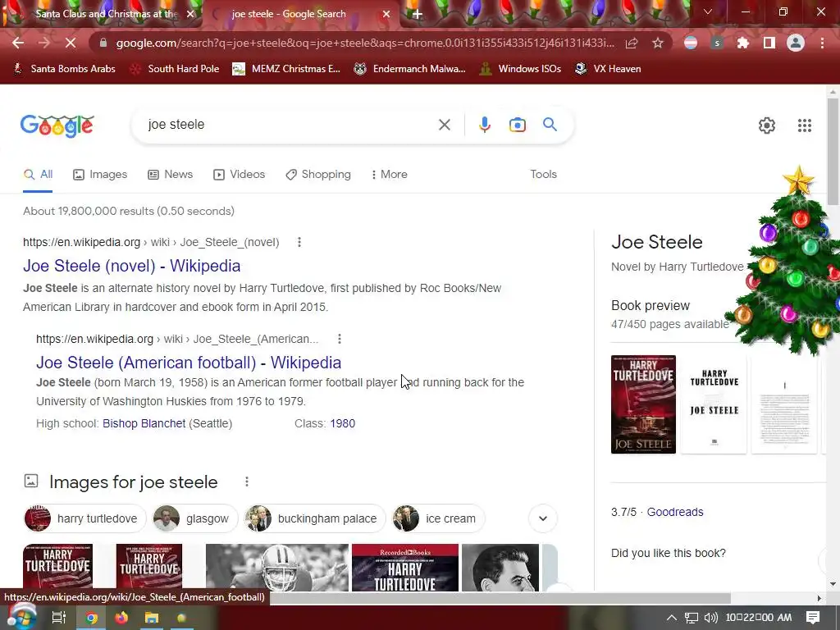840x630 pixels.
Task: Open the white title page preview thumbnail
Action: click(714, 404)
